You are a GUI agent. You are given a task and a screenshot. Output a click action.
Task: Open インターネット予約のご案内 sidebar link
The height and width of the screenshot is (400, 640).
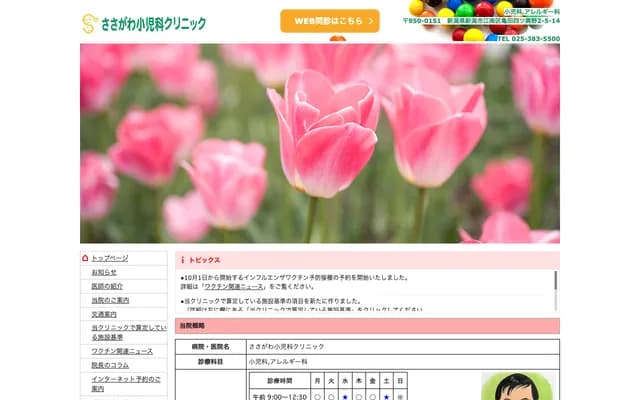point(125,384)
